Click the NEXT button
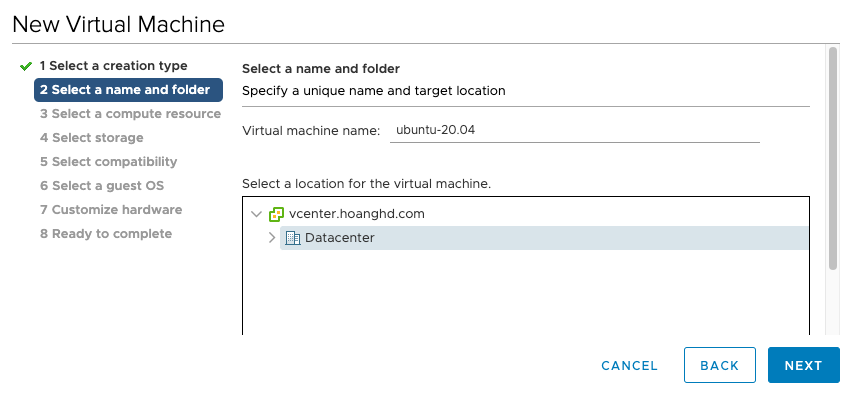This screenshot has width=849, height=393. pos(804,365)
